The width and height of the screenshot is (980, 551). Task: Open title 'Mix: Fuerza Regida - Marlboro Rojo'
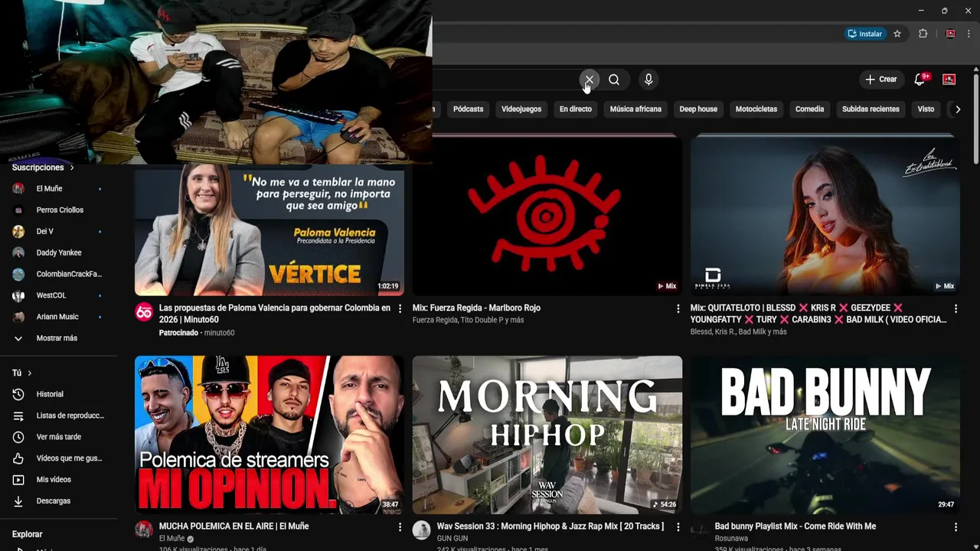coord(476,308)
